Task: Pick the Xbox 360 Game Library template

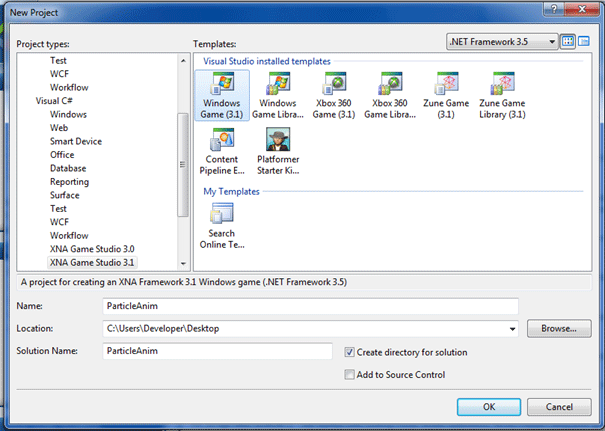Action: [390, 95]
